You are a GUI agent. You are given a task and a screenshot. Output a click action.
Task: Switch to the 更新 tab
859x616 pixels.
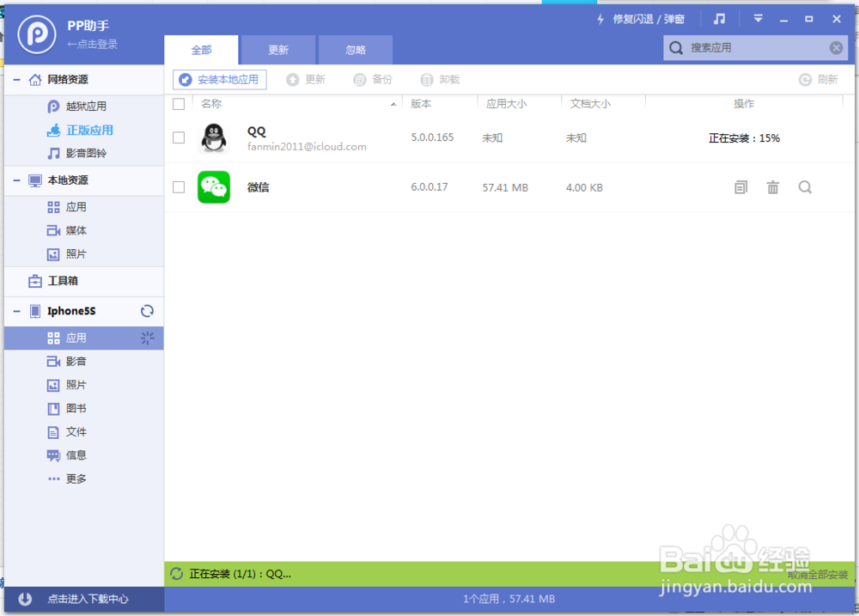[x=278, y=50]
